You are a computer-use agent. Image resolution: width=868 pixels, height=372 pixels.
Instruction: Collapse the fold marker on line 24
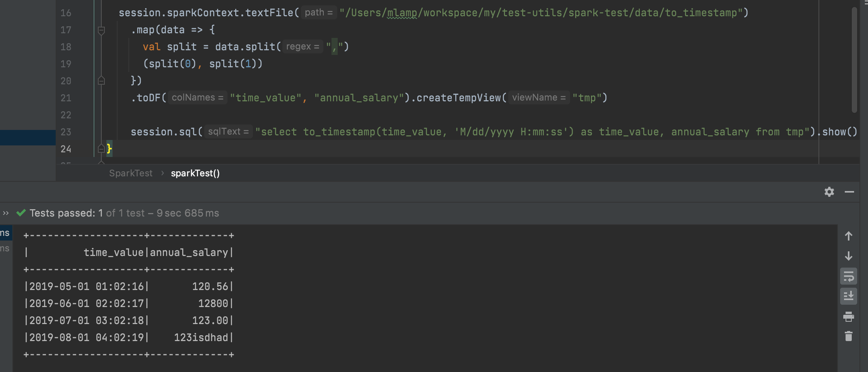click(x=101, y=148)
